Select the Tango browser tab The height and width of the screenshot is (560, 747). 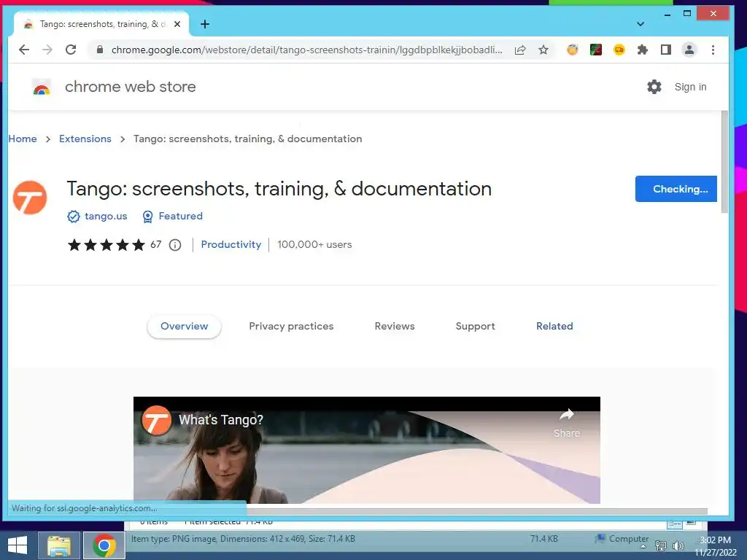(x=101, y=24)
